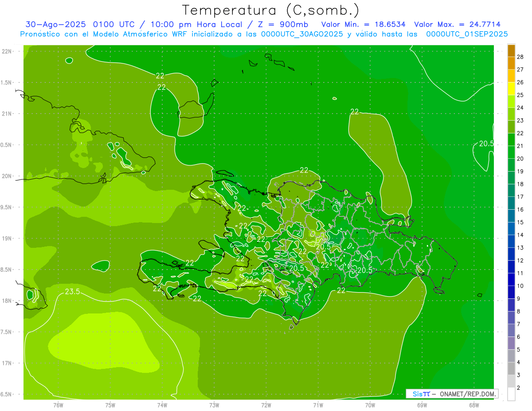This screenshot has height=411, width=532.
Task: Click the '18N' latitude axis label
Action: point(7,301)
